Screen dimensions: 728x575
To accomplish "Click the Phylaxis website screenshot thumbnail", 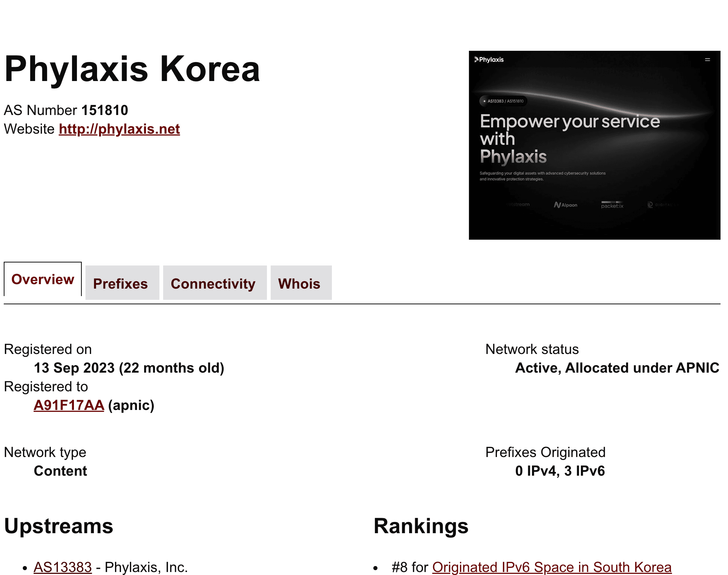I will tap(594, 145).
